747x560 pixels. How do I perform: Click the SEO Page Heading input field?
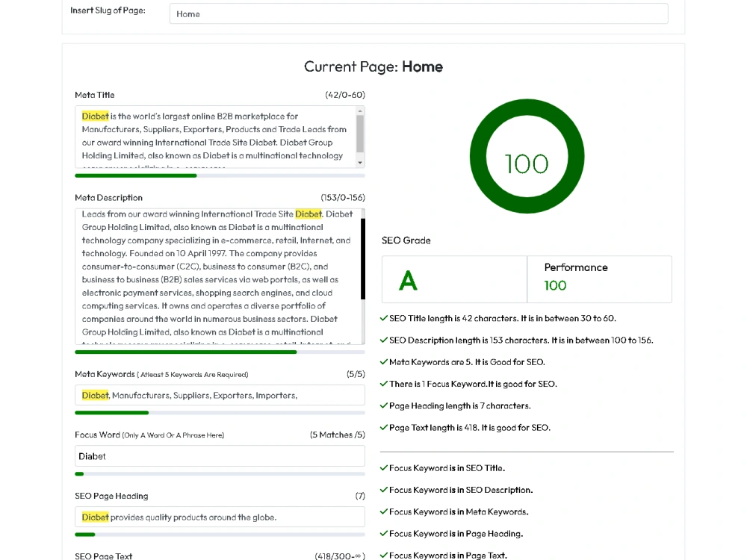(220, 517)
